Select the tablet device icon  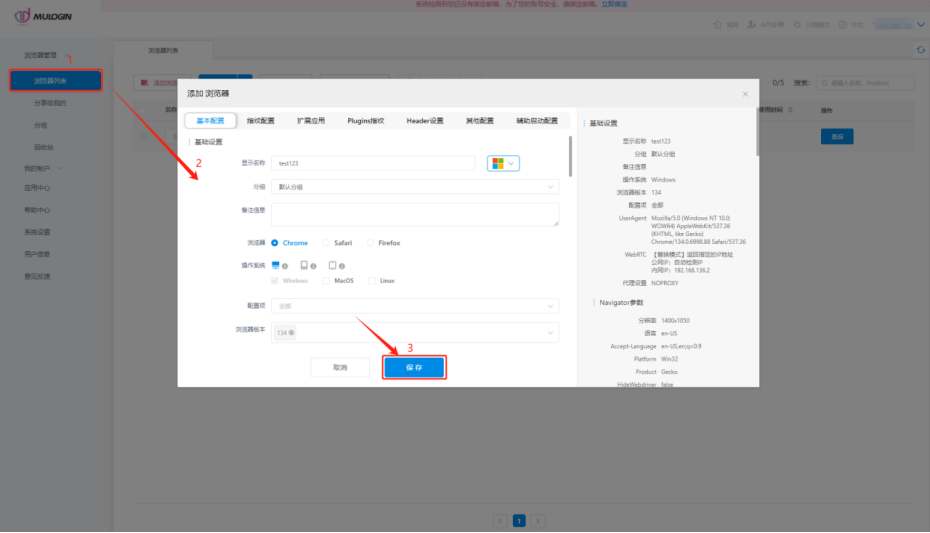click(304, 265)
